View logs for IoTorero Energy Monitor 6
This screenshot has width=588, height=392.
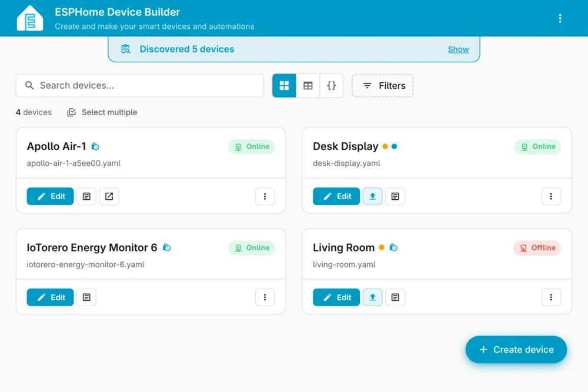click(86, 297)
